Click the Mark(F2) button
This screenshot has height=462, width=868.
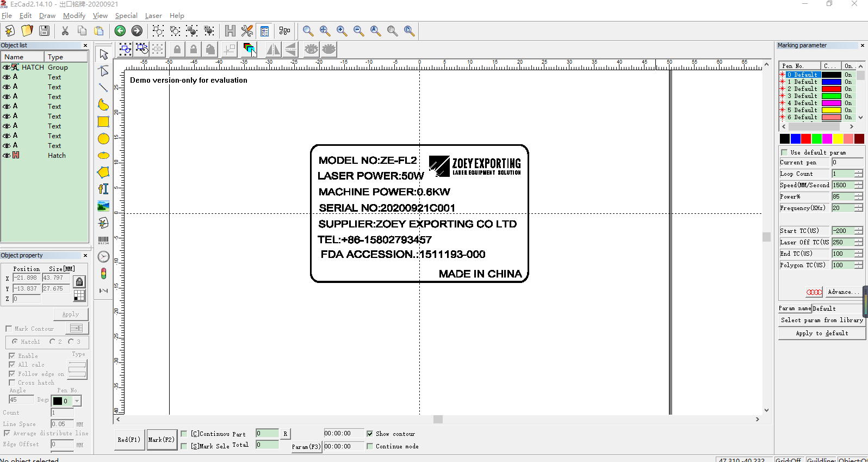click(162, 440)
